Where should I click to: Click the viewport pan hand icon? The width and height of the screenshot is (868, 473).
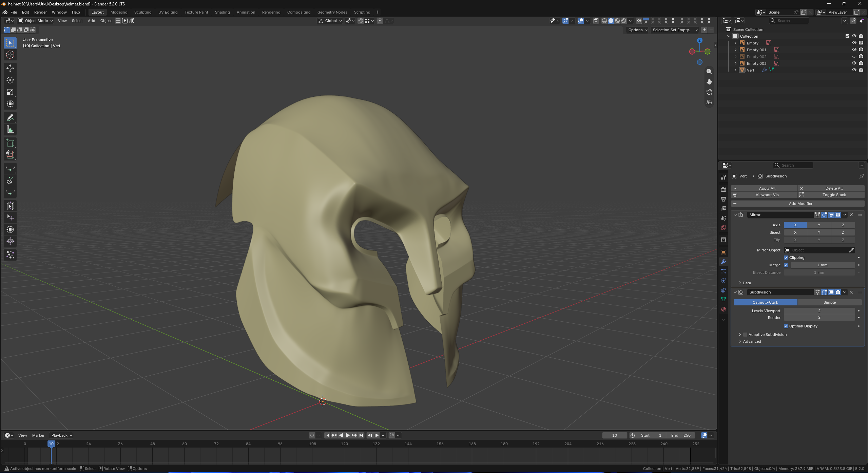709,82
